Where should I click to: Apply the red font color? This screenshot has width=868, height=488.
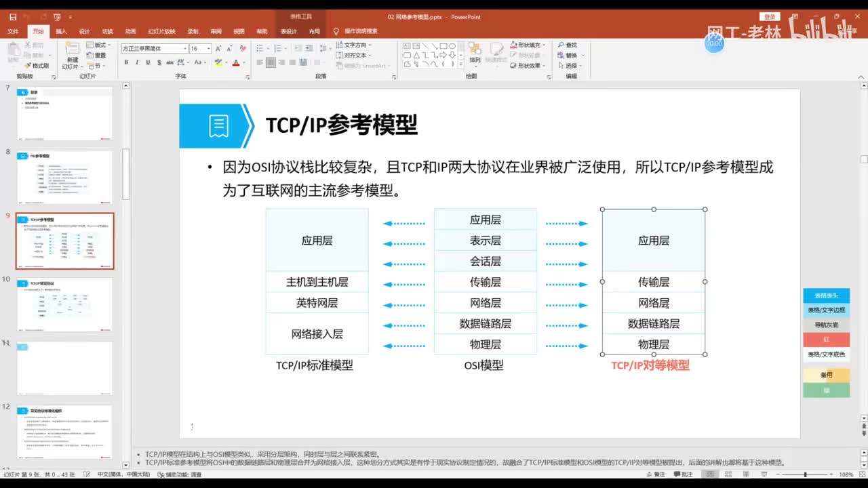[x=235, y=62]
